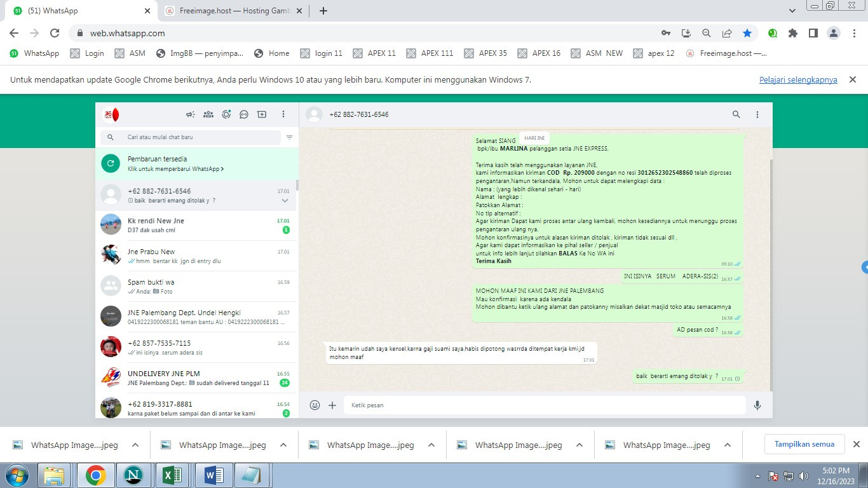Open the Channels icon in WhatsApp
This screenshot has width=868, height=488.
click(x=244, y=114)
